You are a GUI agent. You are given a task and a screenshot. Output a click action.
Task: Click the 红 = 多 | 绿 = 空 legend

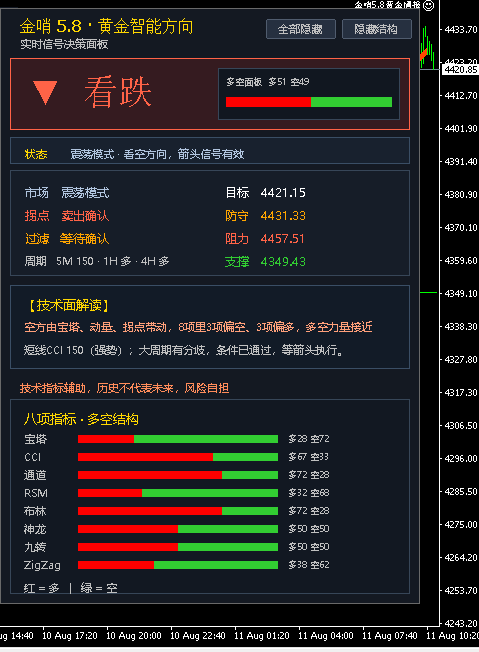click(71, 588)
